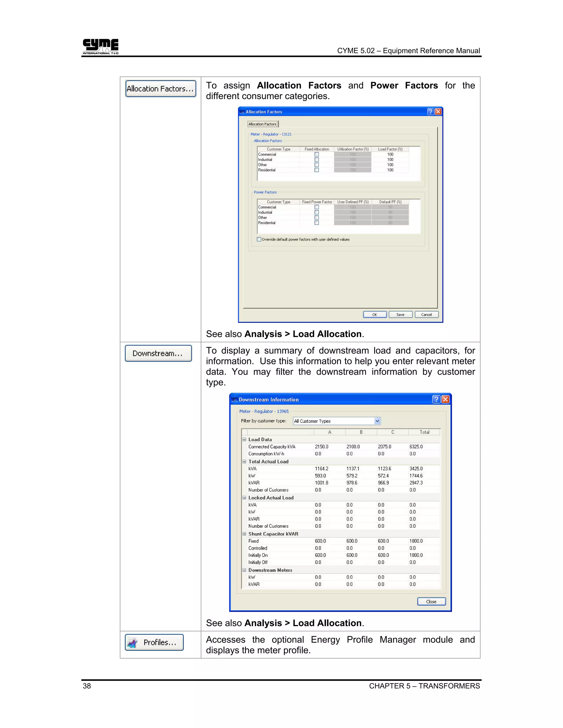Collapse the Shunt Capacitor kVAR section
Image resolution: width=563 pixels, height=728 pixels.
pyautogui.click(x=244, y=534)
